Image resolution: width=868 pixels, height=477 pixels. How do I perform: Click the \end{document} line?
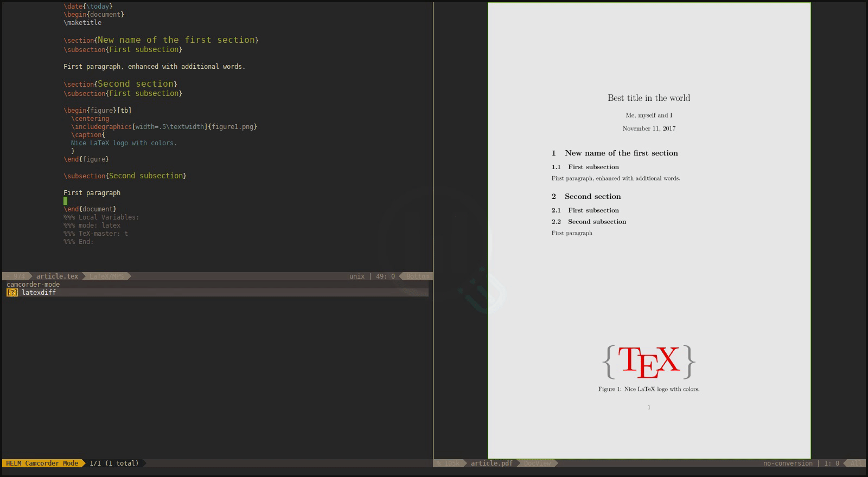point(90,209)
